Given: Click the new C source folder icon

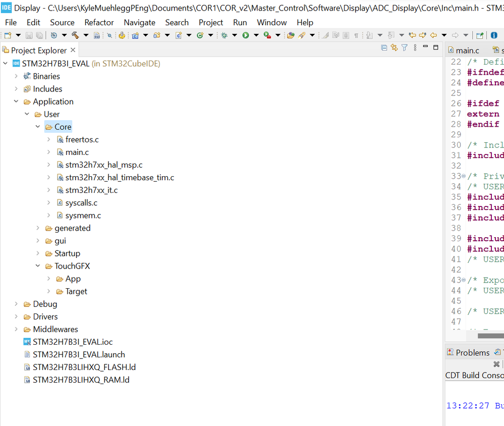Looking at the screenshot, I should (x=157, y=35).
